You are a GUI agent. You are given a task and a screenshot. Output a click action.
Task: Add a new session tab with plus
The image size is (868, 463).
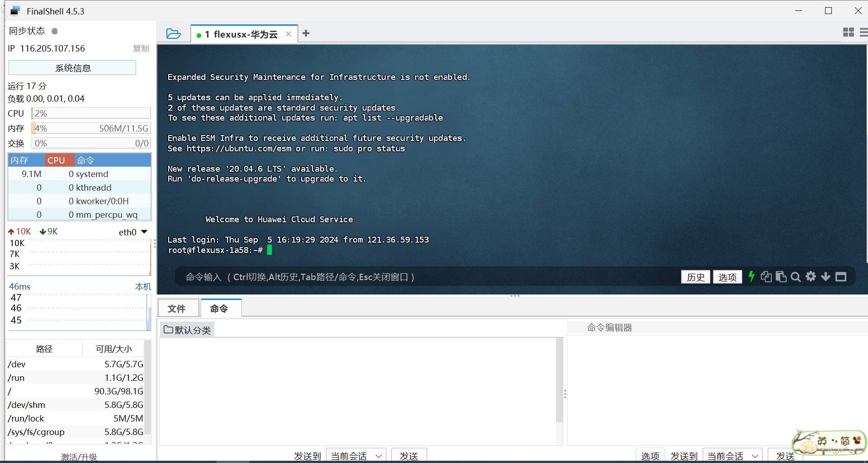pos(306,33)
